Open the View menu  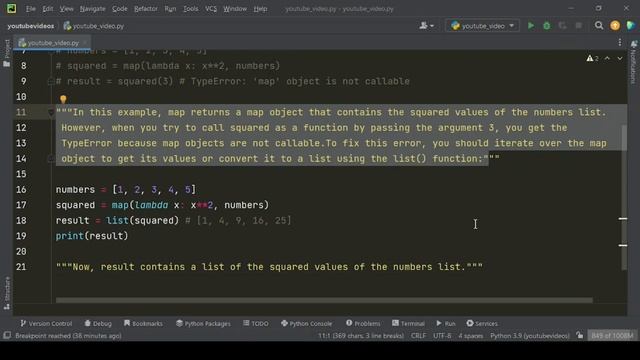pos(66,9)
